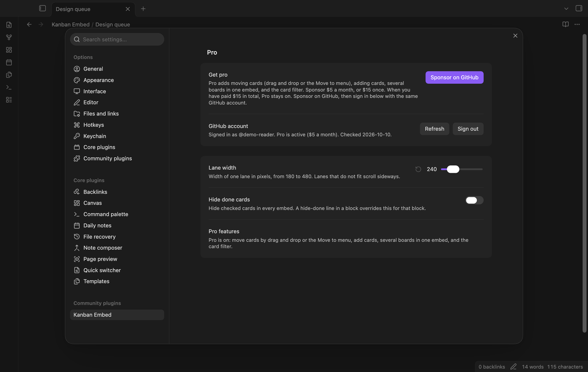Navigate back with the left arrow
Image resolution: width=588 pixels, height=372 pixels.
[29, 24]
